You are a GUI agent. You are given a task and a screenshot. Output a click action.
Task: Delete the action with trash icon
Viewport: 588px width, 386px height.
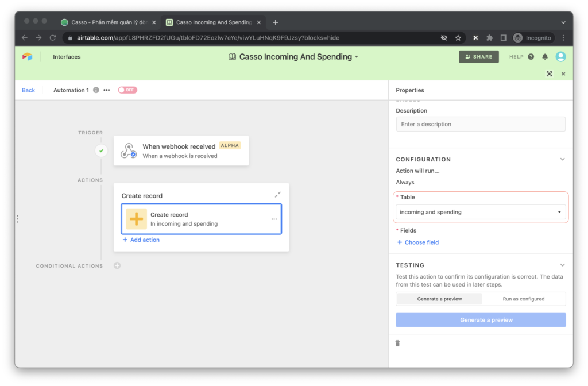point(397,343)
